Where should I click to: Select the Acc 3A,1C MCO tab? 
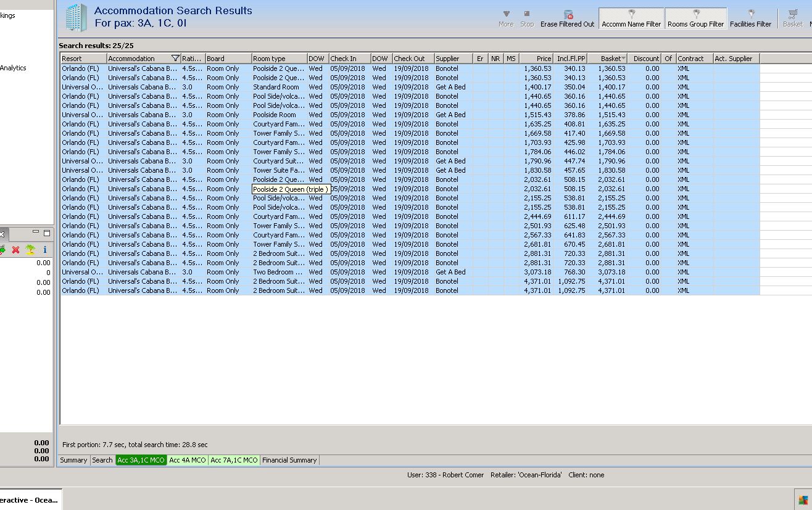tap(141, 460)
